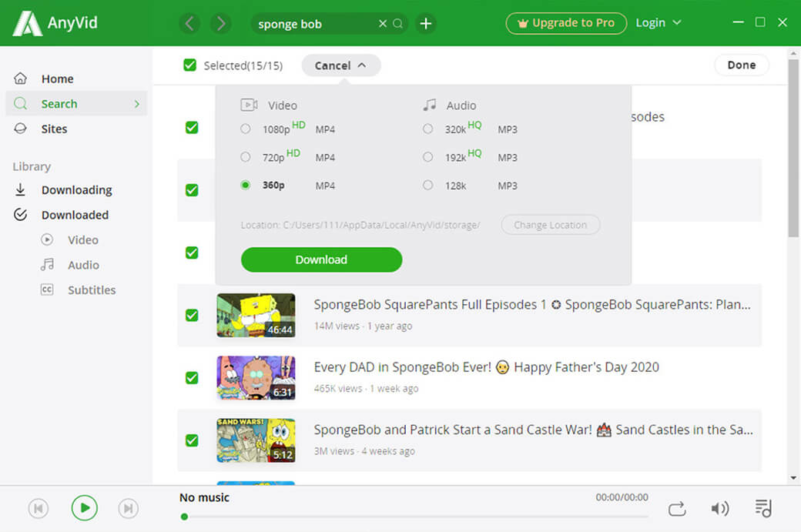Click the Change Location button

point(550,225)
